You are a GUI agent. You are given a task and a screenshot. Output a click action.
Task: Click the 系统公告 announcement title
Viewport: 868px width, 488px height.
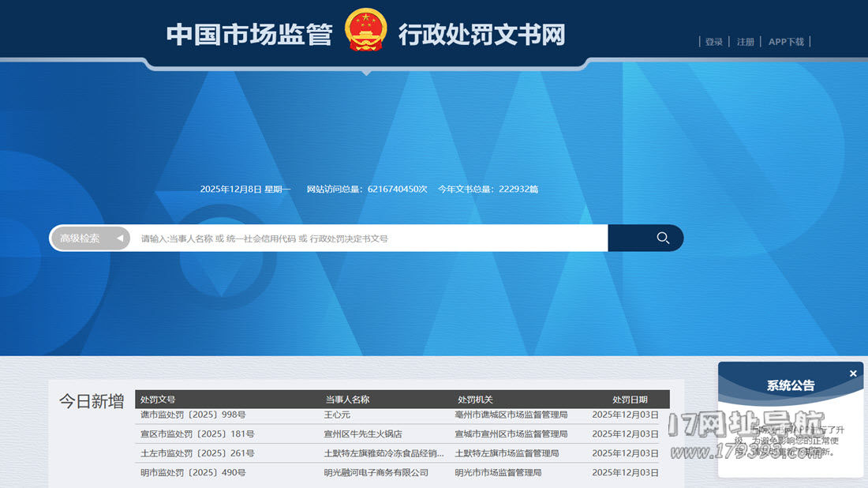click(x=791, y=386)
